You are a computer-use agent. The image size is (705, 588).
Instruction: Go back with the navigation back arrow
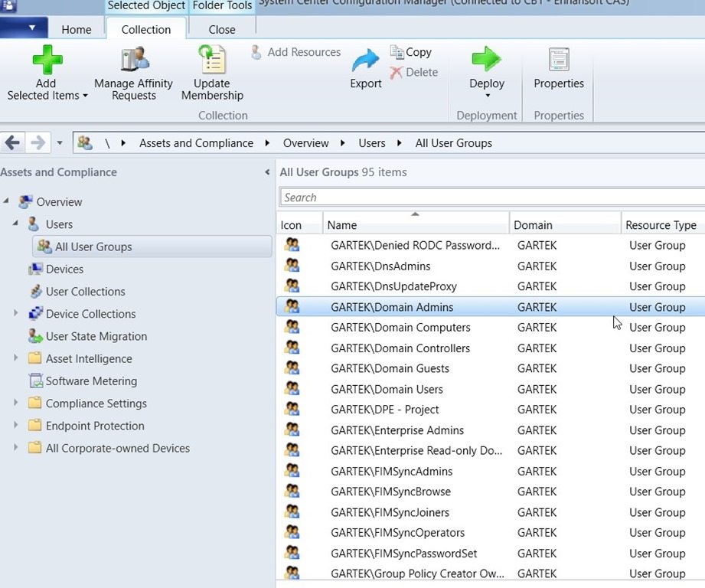click(x=12, y=143)
